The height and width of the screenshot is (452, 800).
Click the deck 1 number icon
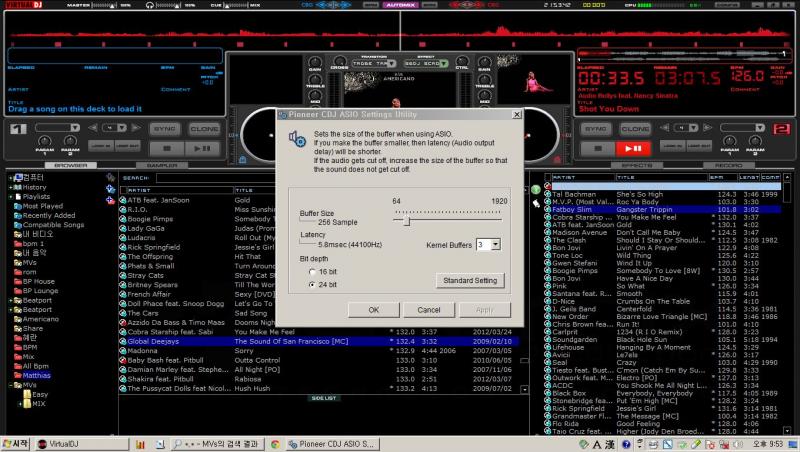(17, 129)
